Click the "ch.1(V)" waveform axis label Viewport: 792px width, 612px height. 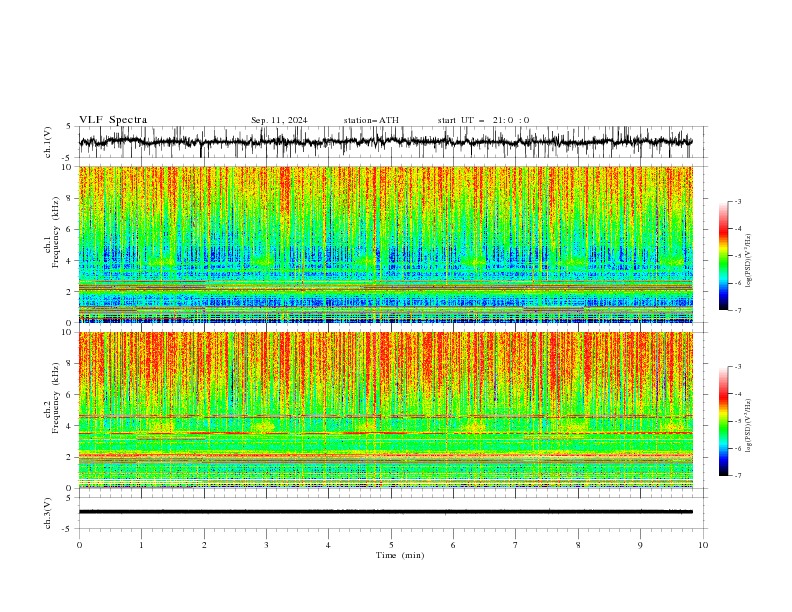coord(48,142)
